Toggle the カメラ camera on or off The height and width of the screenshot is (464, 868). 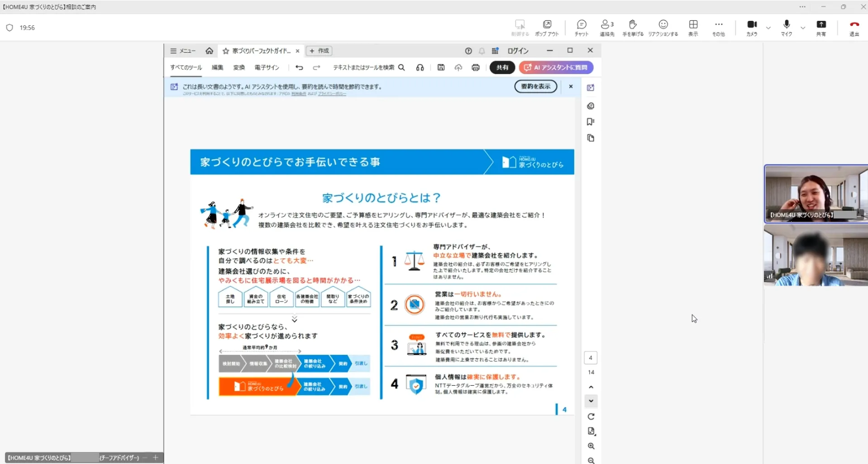[x=752, y=28]
